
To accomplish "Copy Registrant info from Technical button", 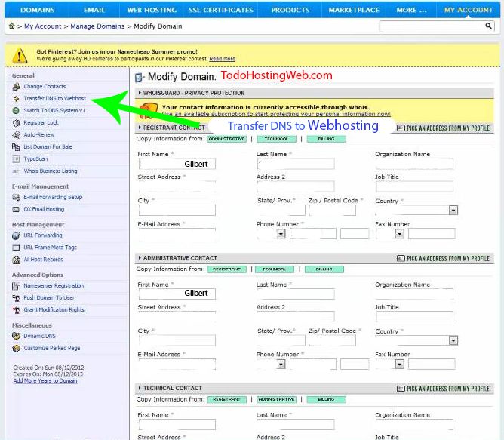I will pyautogui.click(x=276, y=139).
